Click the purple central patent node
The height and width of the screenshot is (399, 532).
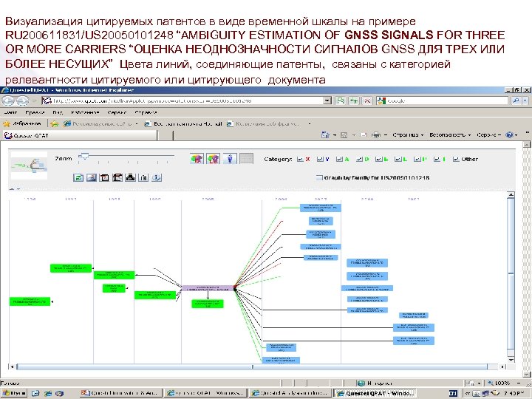coord(208,288)
